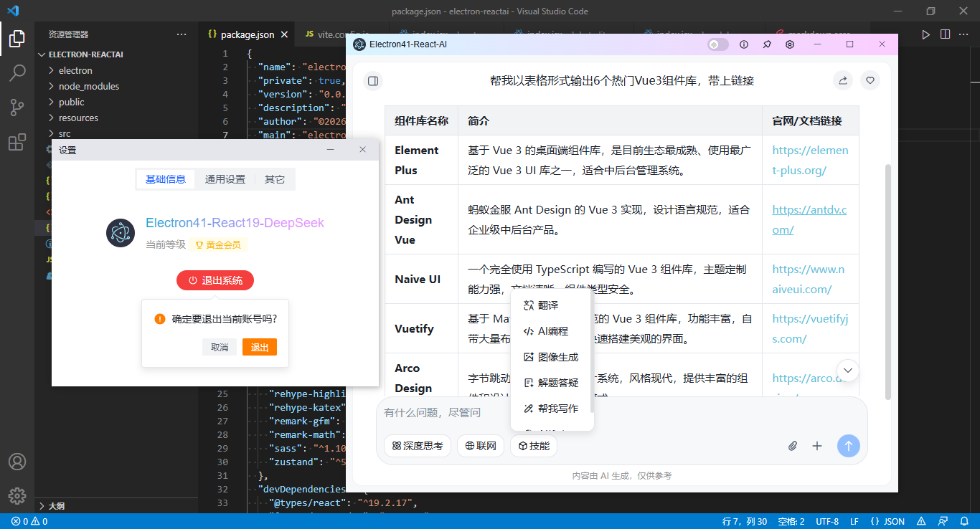Click the red 退出系统 button
This screenshot has height=529, width=980.
pos(215,280)
